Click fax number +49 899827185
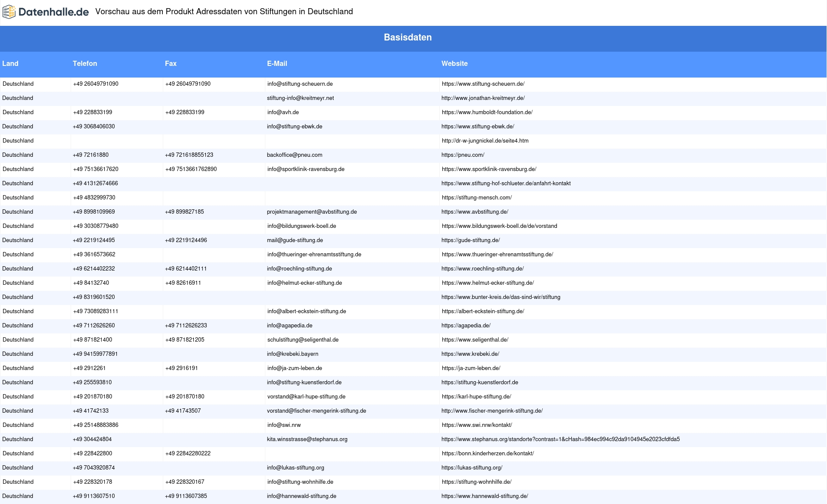Screen dimensions: 827x504 [x=184, y=212]
